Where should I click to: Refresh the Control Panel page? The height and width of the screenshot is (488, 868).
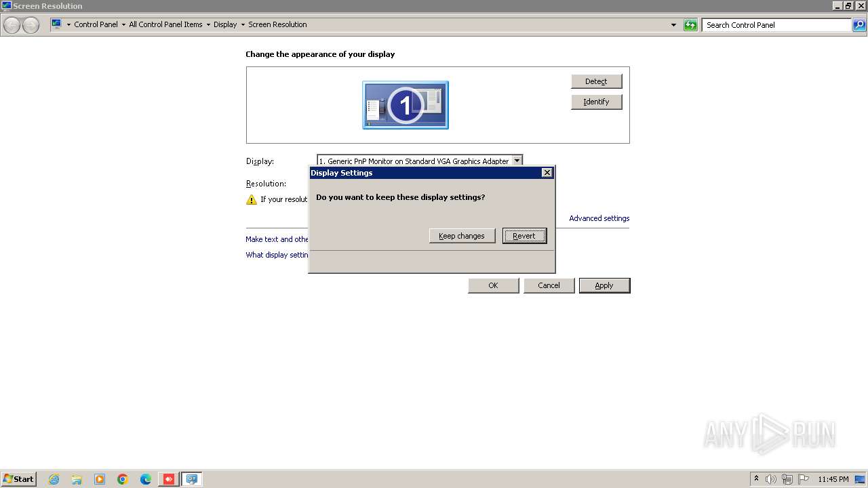pos(690,25)
